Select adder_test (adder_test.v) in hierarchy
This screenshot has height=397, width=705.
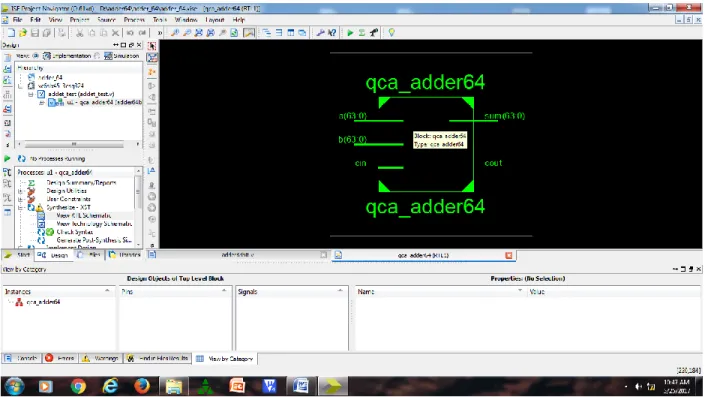pyautogui.click(x=81, y=94)
